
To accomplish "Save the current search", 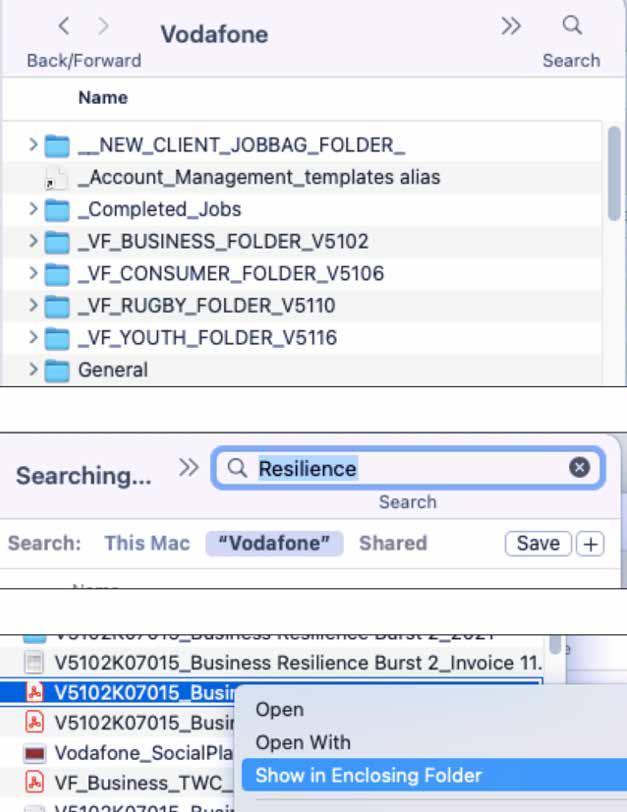I will click(538, 544).
